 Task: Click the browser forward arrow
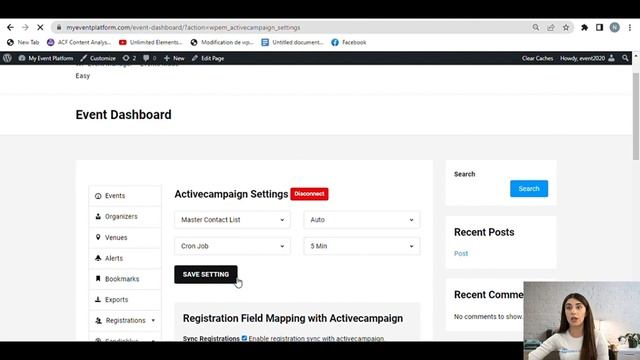(25, 27)
